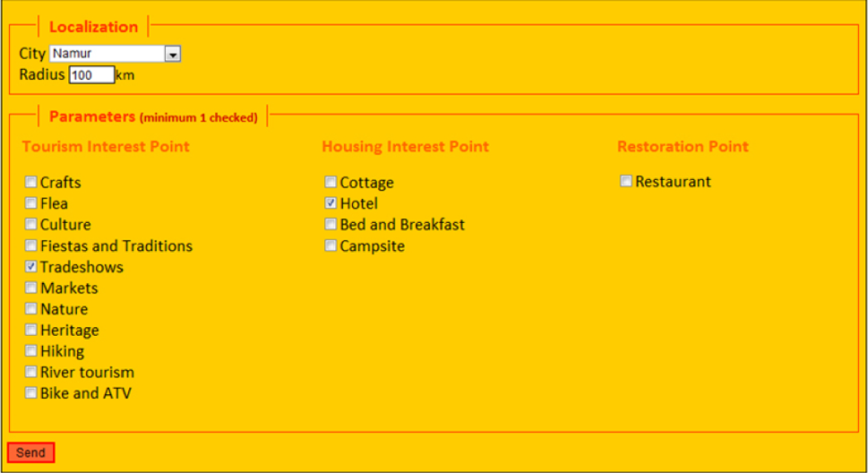Uncheck the Tradeshows checkbox
Image resolution: width=868 pixels, height=473 pixels.
tap(31, 266)
